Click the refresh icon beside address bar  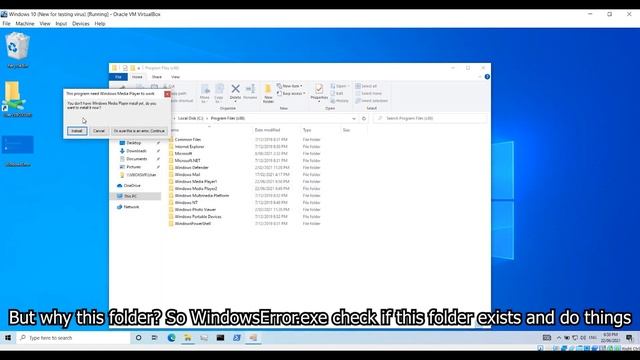click(x=364, y=118)
